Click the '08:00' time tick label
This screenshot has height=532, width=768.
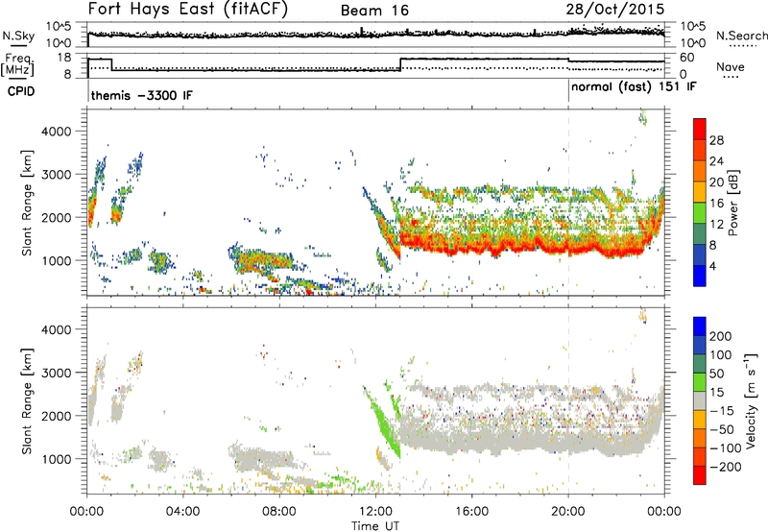click(x=279, y=512)
